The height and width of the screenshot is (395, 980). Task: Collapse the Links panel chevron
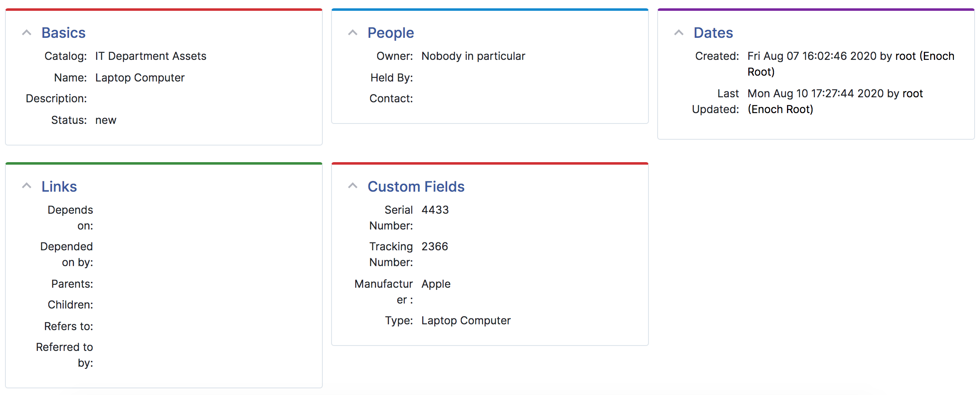point(26,185)
